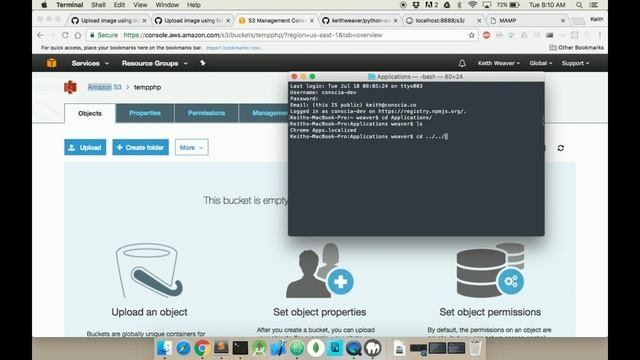Select the MAMP browser tab
640x360 pixels.
pyautogui.click(x=527, y=20)
